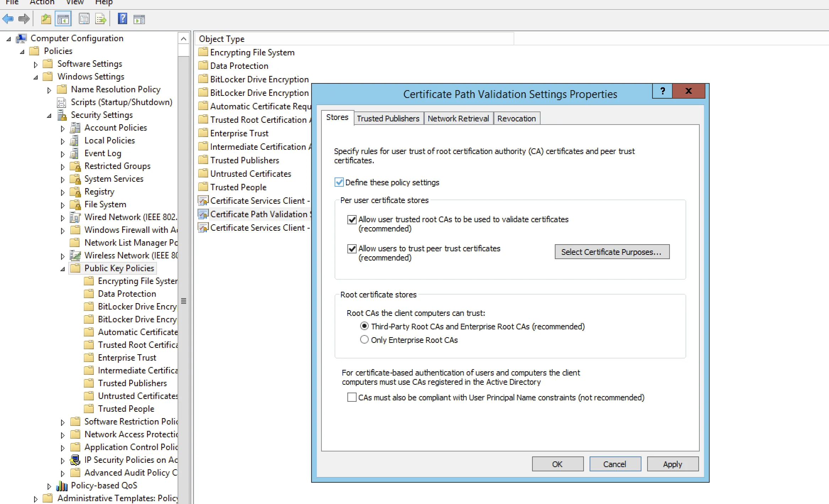This screenshot has height=504, width=829.
Task: Open Help via blue question mark icon
Action: pos(123,19)
